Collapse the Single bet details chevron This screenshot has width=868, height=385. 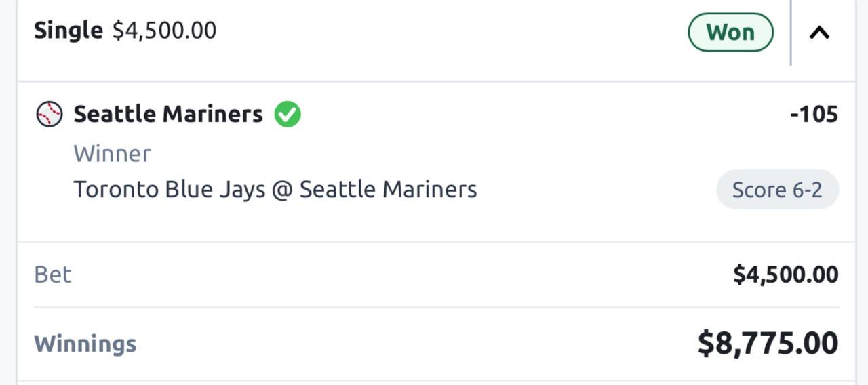point(819,32)
